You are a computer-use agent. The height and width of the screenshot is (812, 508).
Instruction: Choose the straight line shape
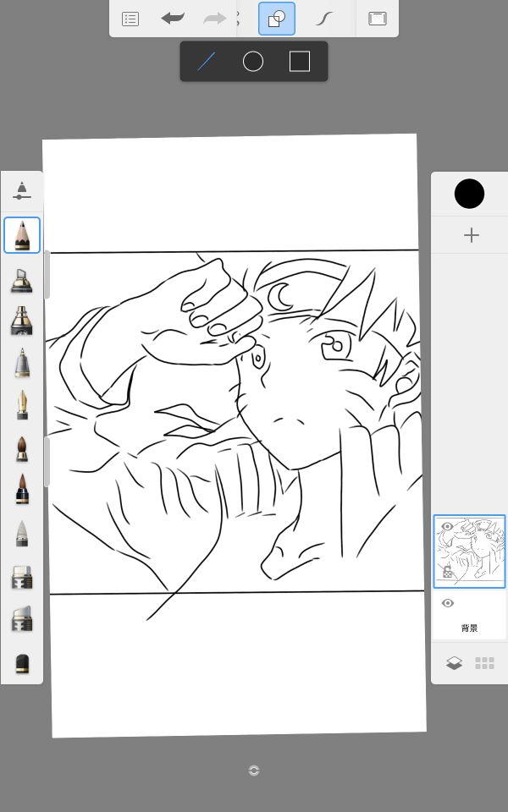207,62
